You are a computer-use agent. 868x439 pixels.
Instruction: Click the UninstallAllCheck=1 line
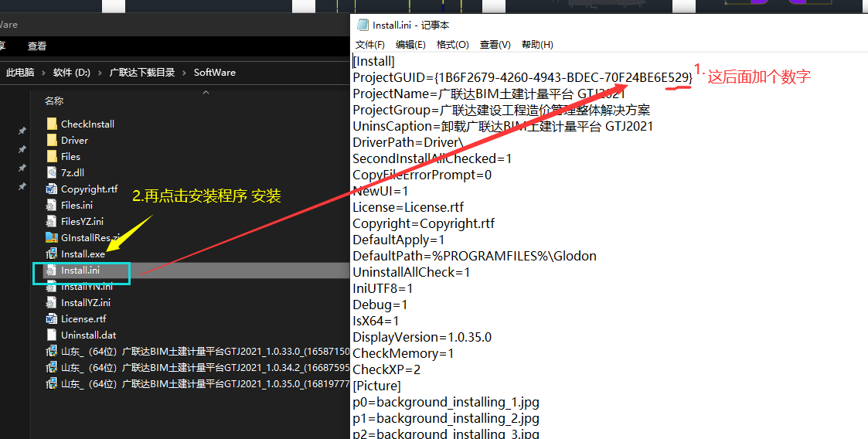coord(411,272)
